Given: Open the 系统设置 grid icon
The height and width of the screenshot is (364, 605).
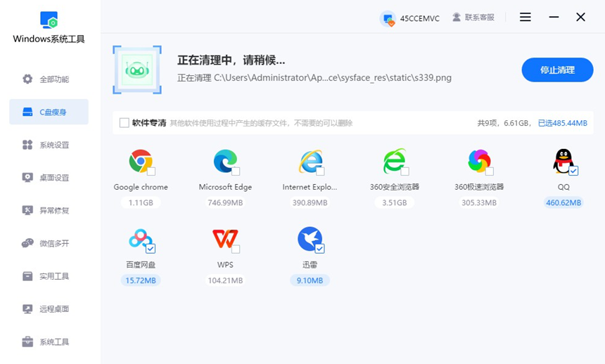Looking at the screenshot, I should coord(27,145).
